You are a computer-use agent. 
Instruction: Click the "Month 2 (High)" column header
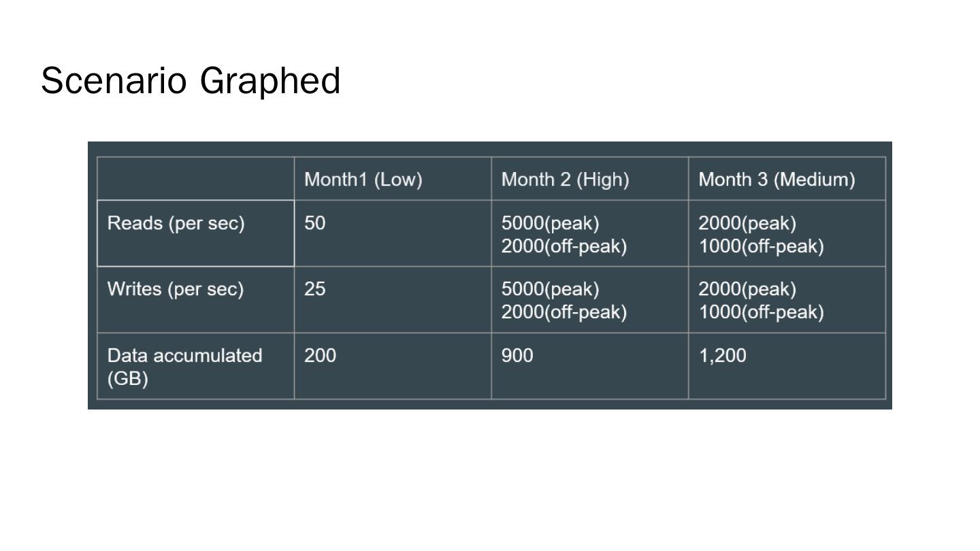tap(565, 180)
